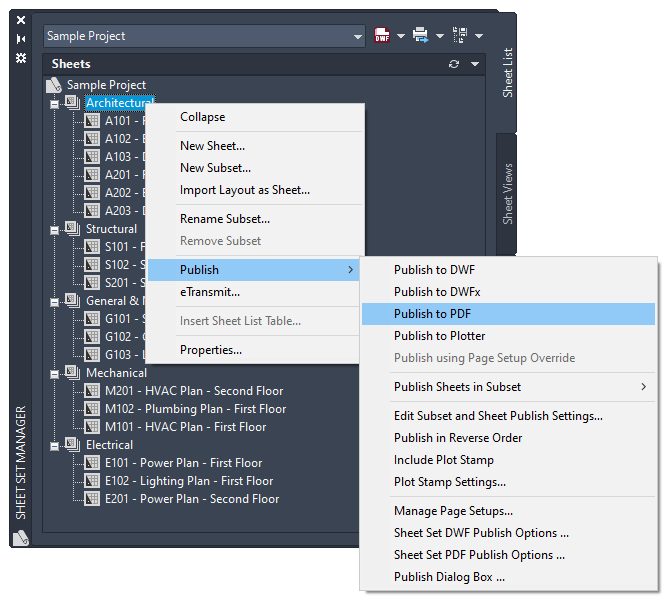Screen dimensions: 670x601
Task: Select Publish to DWFx in submenu
Action: 508,292
